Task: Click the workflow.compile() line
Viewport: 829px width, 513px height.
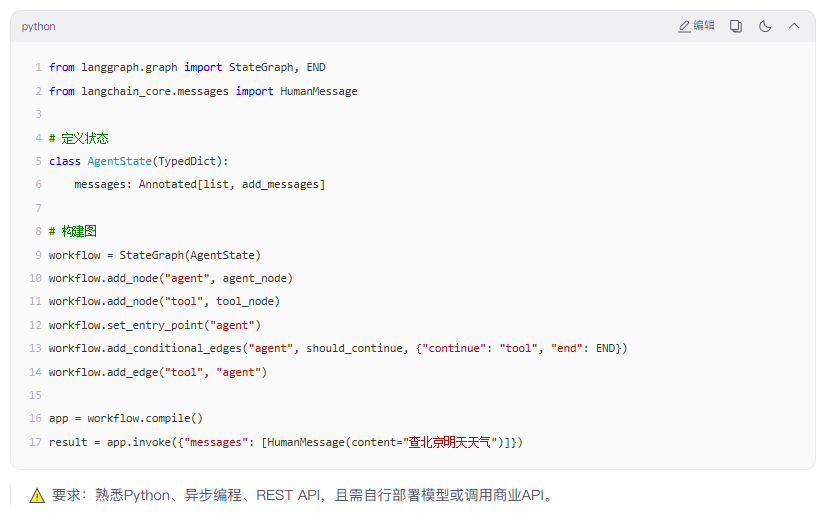Action: point(126,418)
